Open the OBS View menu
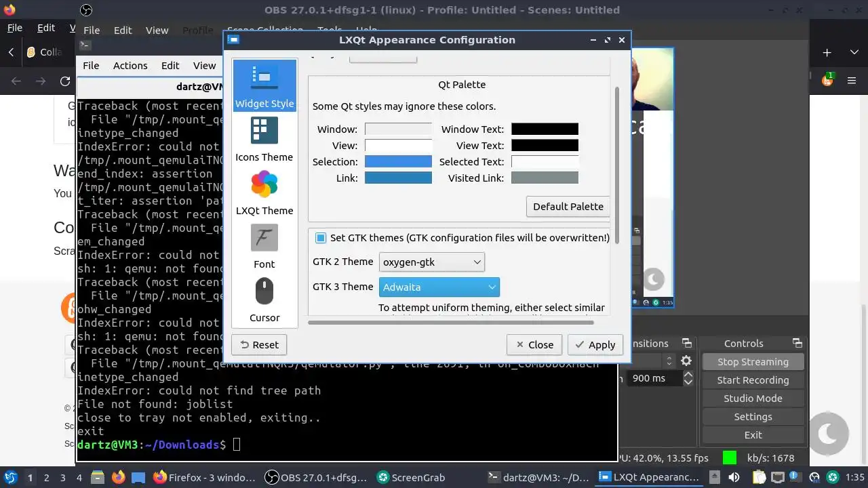The image size is (868, 488). point(157,30)
